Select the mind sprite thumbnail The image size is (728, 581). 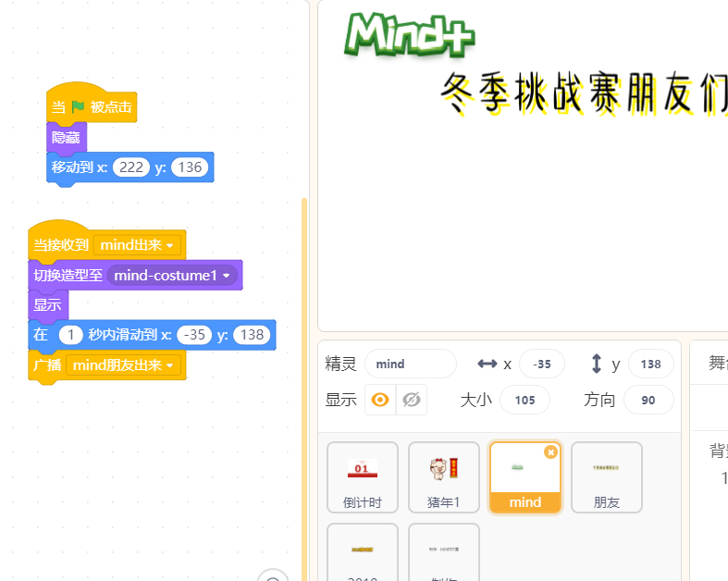coord(525,477)
